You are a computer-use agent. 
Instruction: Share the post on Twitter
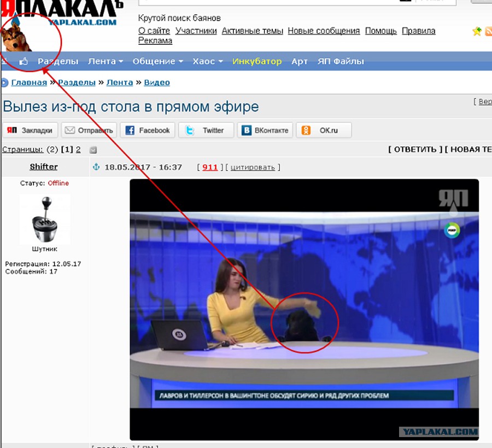[206, 130]
